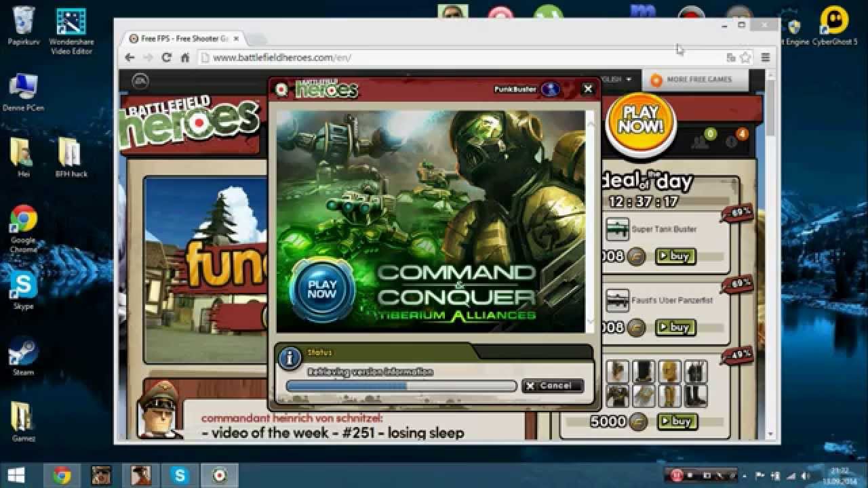Reload the Battlefield Heroes page

pos(166,58)
